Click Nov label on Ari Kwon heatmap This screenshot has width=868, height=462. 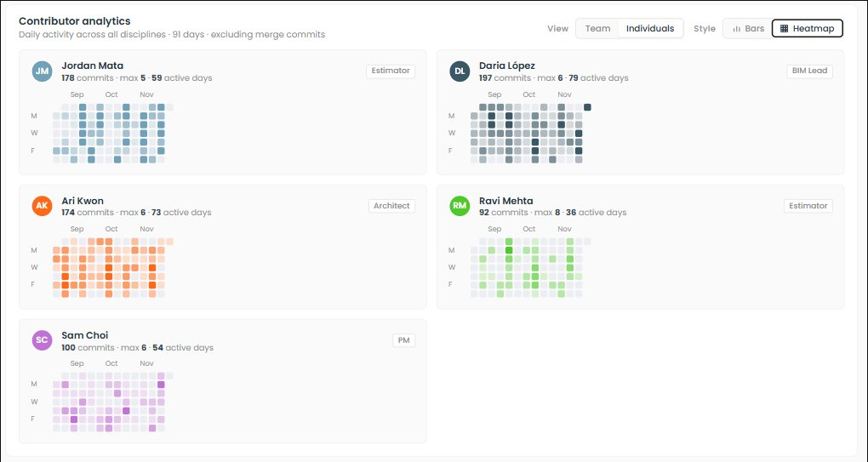[146, 229]
